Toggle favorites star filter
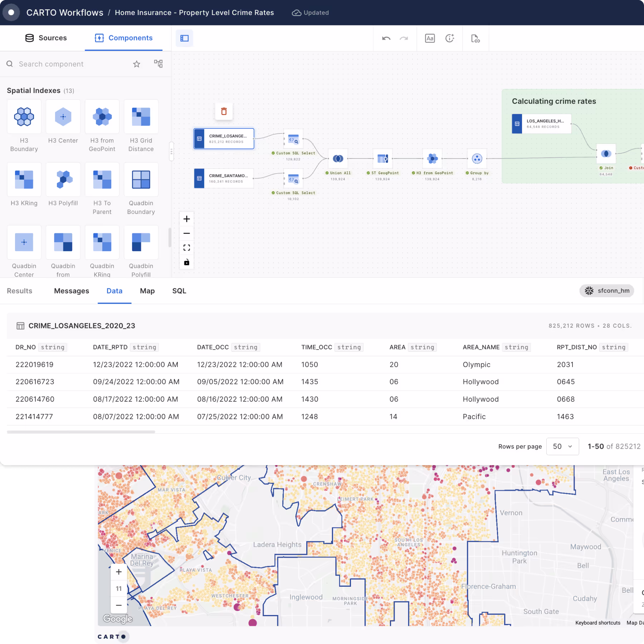Screen dimensions: 644x644 pos(137,64)
